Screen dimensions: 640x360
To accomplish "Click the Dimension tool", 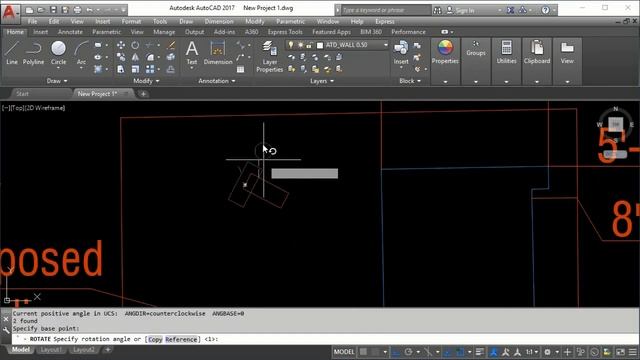I will (218, 53).
